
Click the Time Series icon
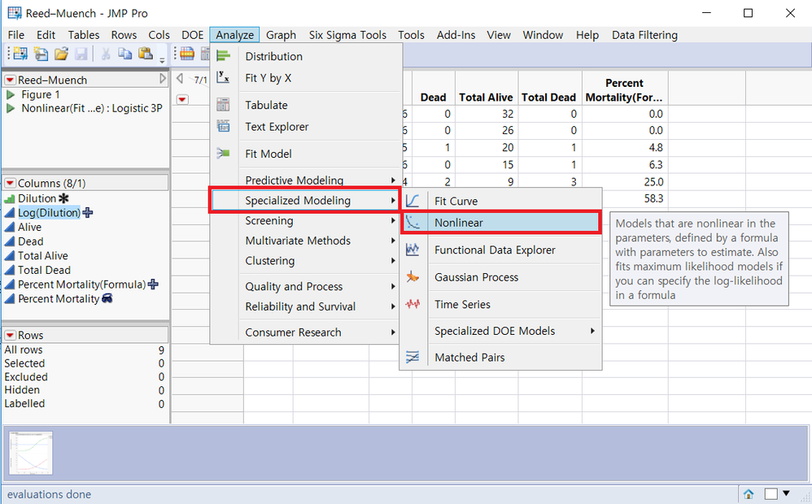click(413, 304)
